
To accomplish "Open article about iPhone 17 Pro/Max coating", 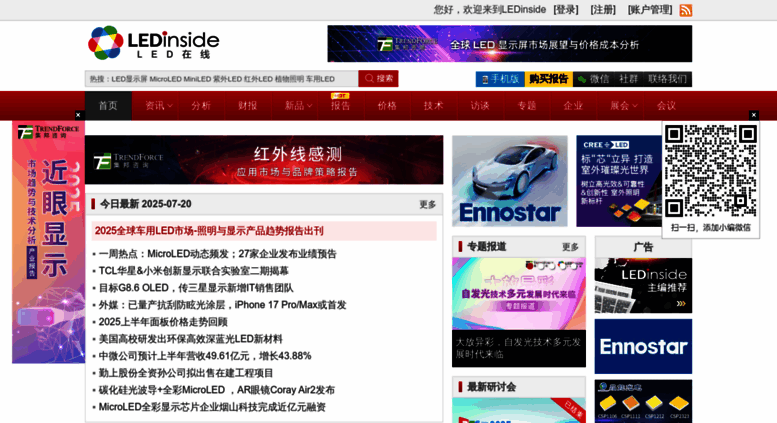I will click(222, 305).
